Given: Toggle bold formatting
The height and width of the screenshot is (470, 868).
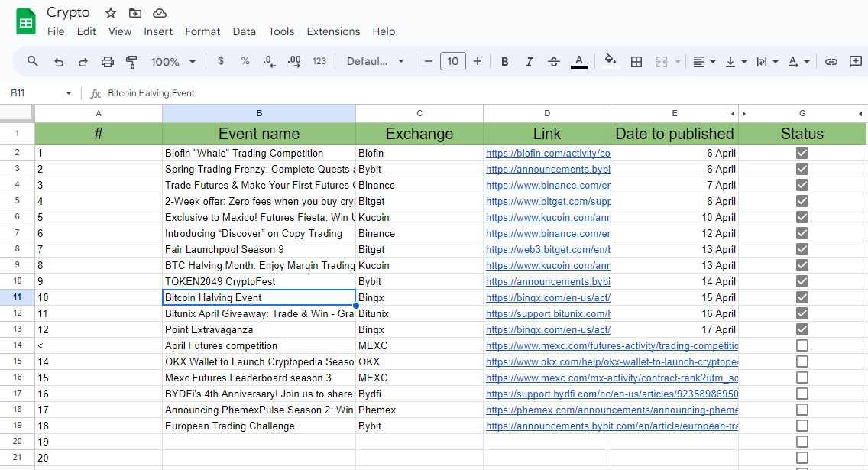Looking at the screenshot, I should pos(505,61).
